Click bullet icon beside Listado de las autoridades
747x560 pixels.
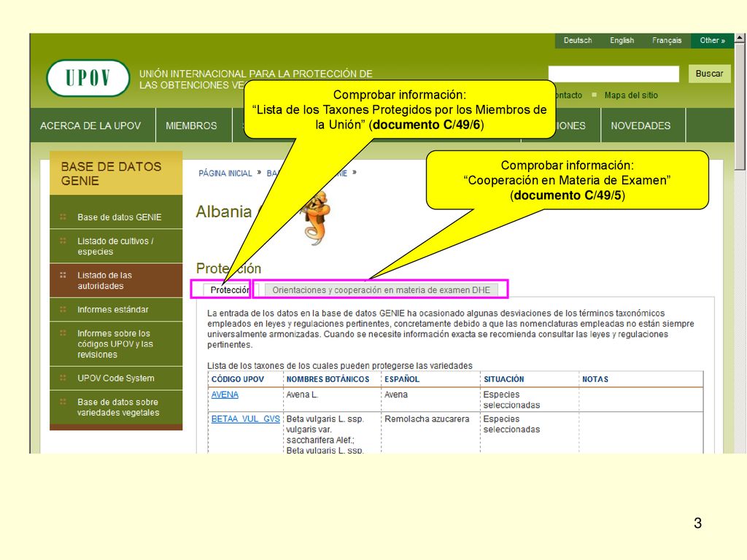(x=63, y=275)
